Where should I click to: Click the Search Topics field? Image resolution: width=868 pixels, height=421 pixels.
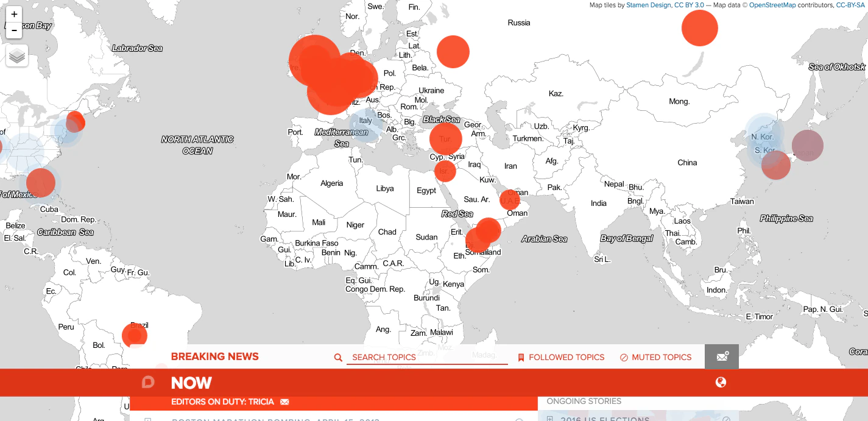pos(427,357)
